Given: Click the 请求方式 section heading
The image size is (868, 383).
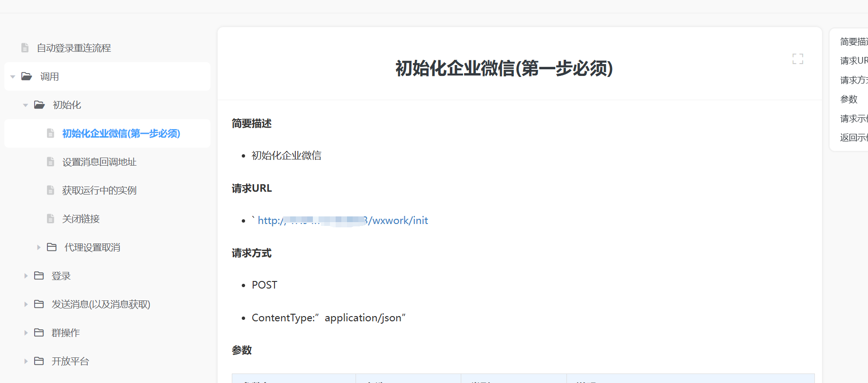Looking at the screenshot, I should [x=252, y=253].
